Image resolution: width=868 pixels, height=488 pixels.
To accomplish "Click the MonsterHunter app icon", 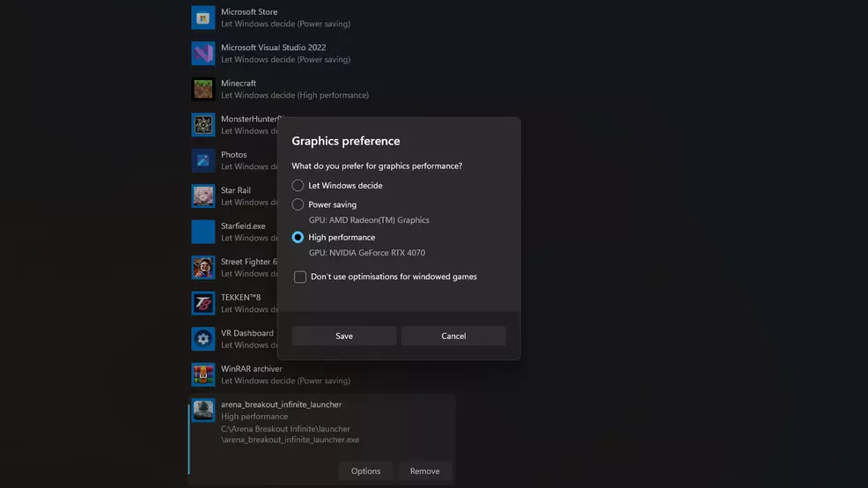I will coord(203,124).
